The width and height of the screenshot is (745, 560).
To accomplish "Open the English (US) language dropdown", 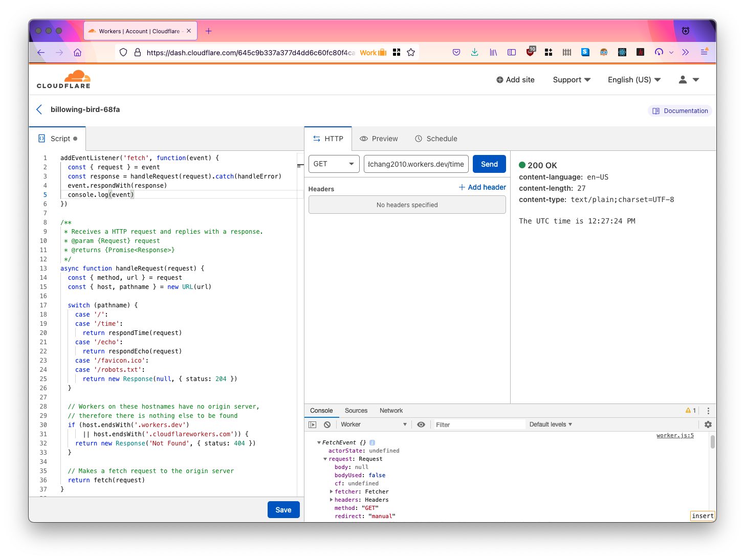I will [634, 80].
